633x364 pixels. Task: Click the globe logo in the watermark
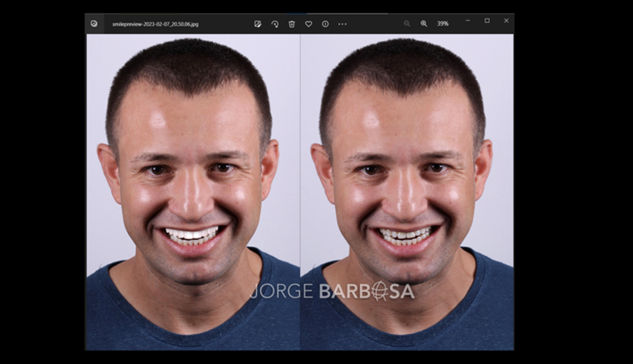click(380, 291)
